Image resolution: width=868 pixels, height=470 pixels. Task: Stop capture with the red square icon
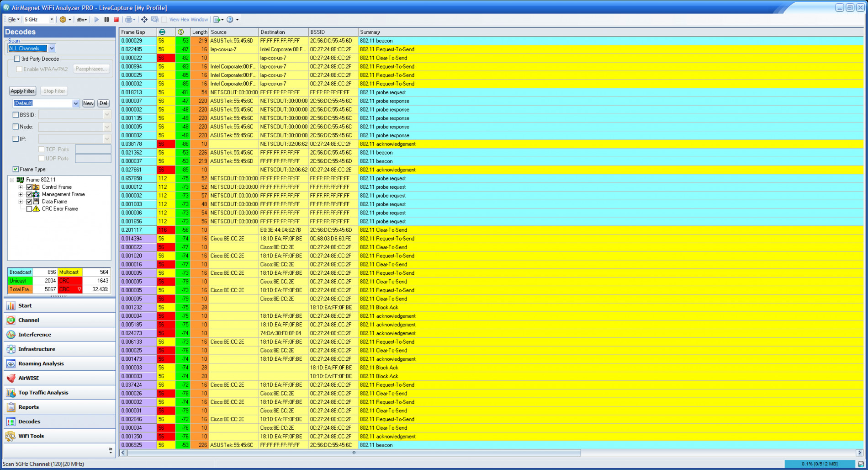click(x=116, y=20)
